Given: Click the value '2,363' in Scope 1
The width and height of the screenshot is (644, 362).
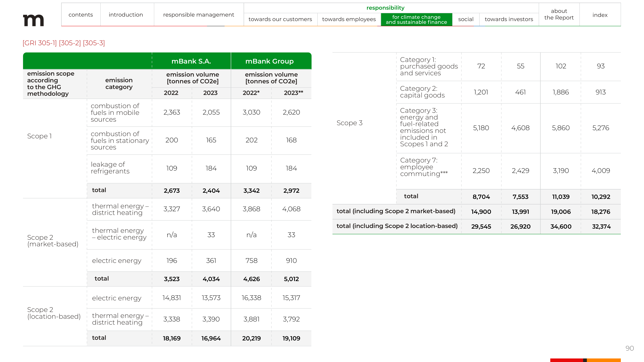Looking at the screenshot, I should coord(172,112).
